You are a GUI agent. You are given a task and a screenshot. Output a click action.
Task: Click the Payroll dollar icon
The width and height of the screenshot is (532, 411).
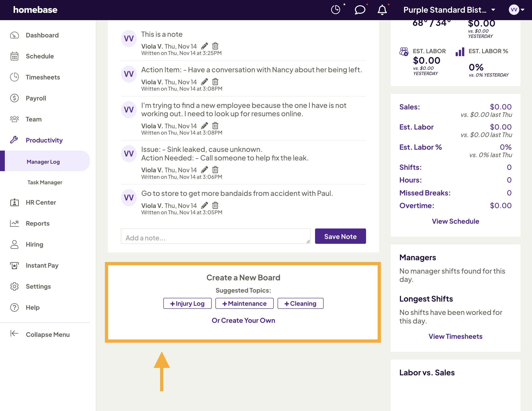point(14,98)
